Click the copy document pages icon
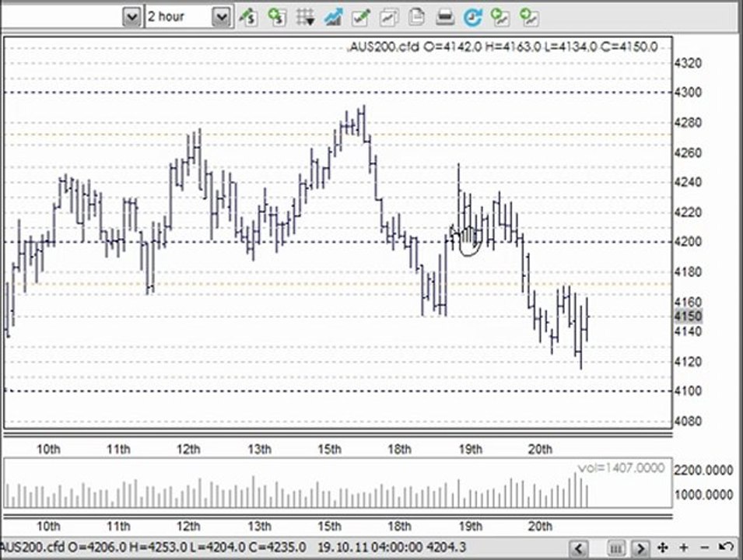 point(416,17)
